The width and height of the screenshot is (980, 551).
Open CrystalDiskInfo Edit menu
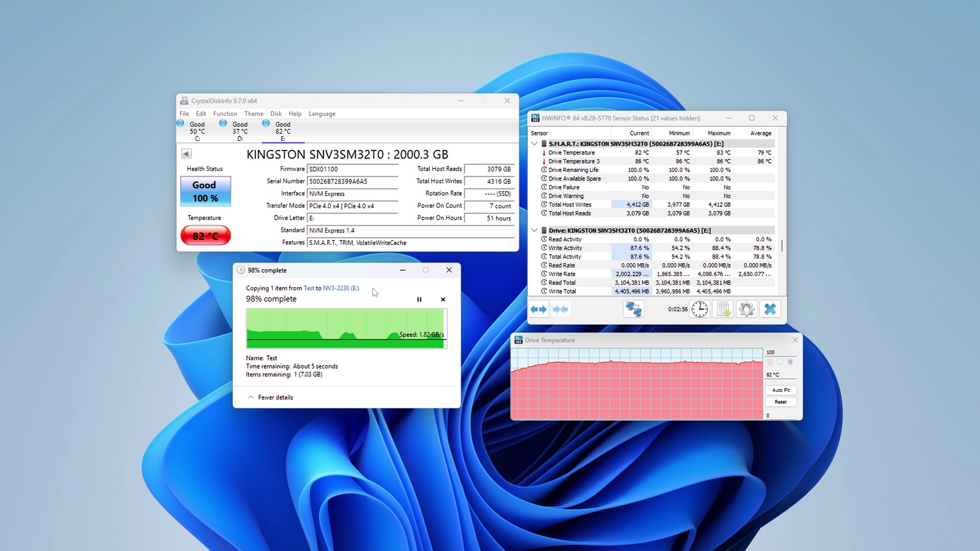pos(201,114)
